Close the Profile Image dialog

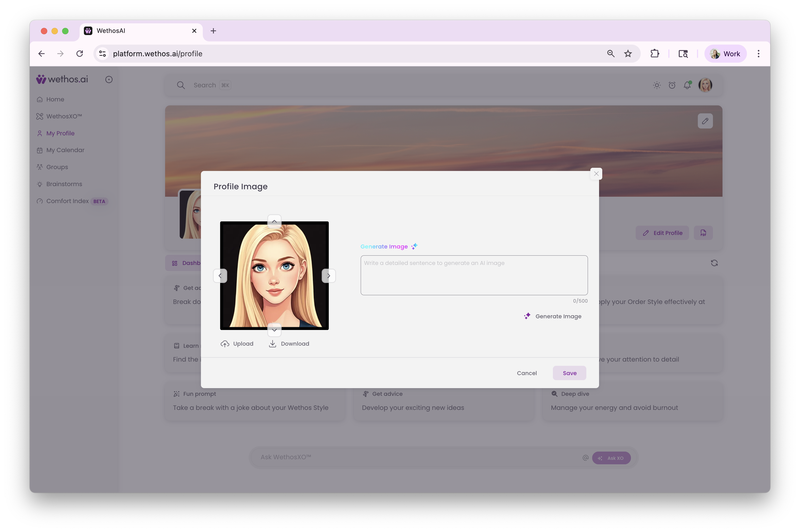pyautogui.click(x=596, y=174)
